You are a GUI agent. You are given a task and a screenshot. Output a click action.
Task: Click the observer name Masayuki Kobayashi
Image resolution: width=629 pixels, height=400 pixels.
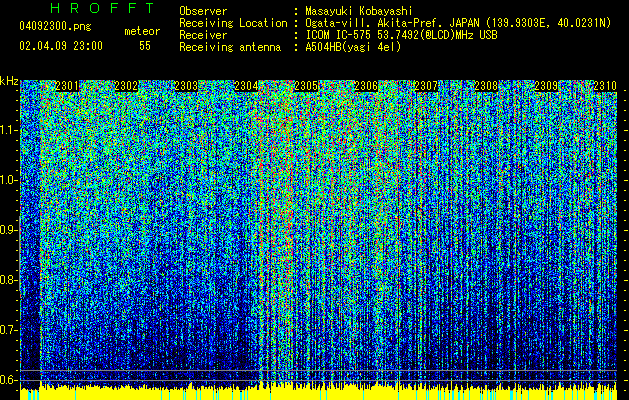tap(359, 11)
